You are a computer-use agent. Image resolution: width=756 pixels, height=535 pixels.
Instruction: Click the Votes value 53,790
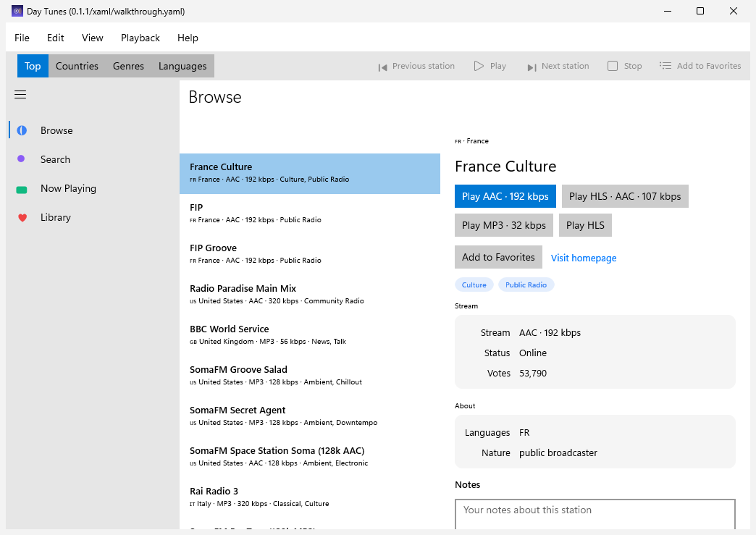pyautogui.click(x=533, y=373)
